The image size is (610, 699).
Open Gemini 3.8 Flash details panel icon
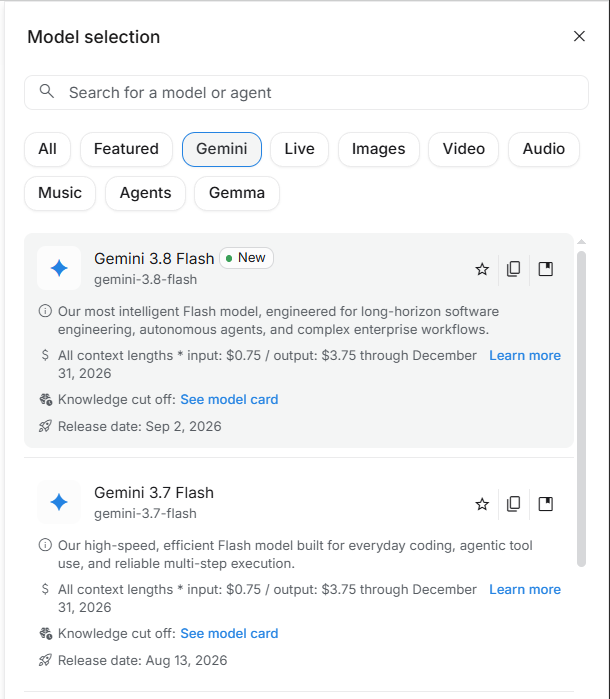(546, 269)
